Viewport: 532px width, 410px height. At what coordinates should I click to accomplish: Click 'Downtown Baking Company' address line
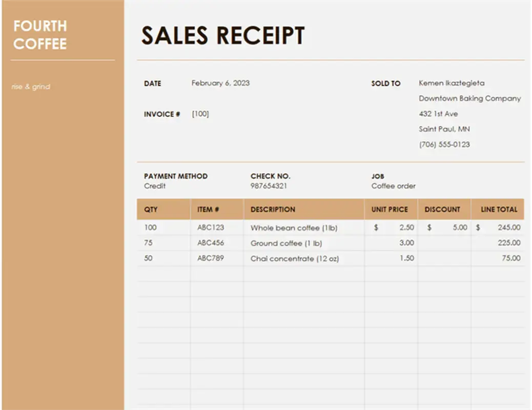pos(469,98)
